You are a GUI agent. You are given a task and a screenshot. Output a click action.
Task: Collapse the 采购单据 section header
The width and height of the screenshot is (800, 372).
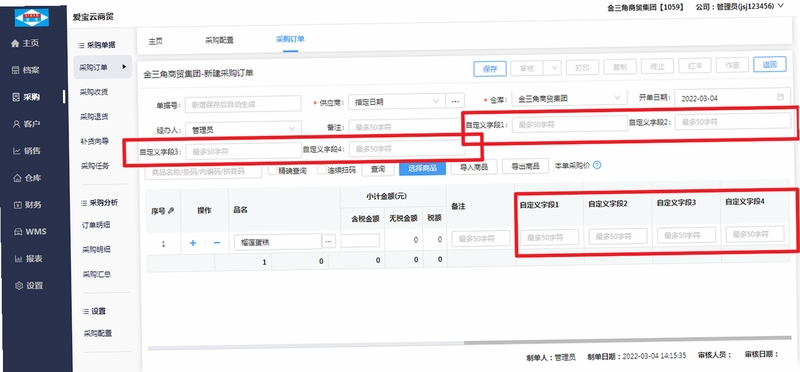[x=97, y=45]
